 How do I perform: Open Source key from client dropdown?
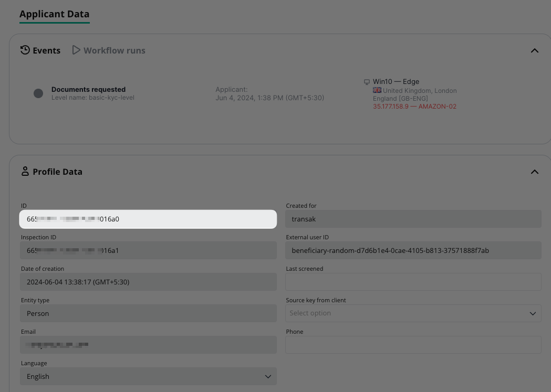[413, 313]
